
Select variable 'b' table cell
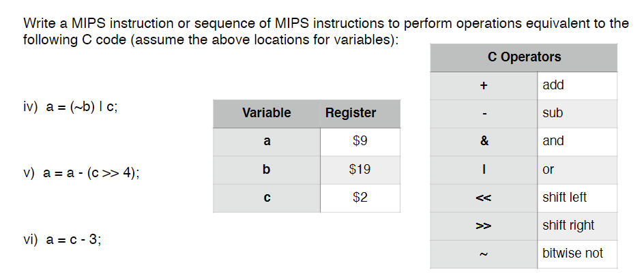tap(267, 170)
